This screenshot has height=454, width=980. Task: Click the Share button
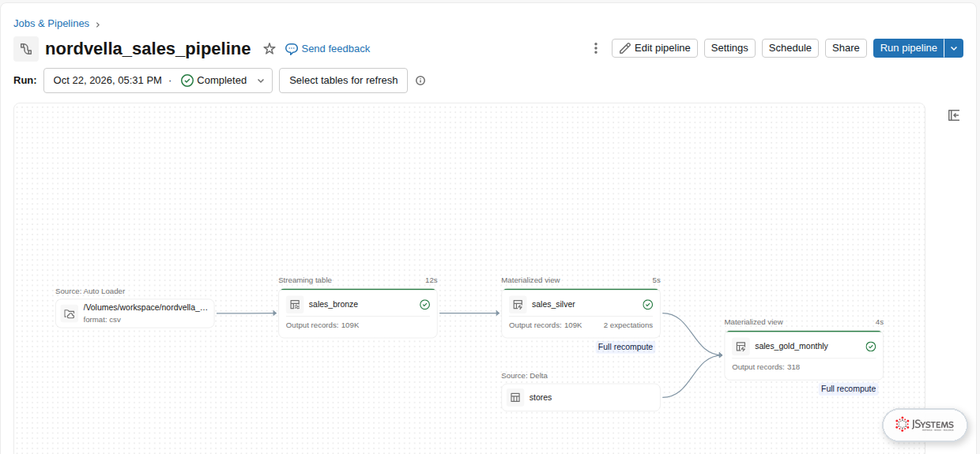846,48
